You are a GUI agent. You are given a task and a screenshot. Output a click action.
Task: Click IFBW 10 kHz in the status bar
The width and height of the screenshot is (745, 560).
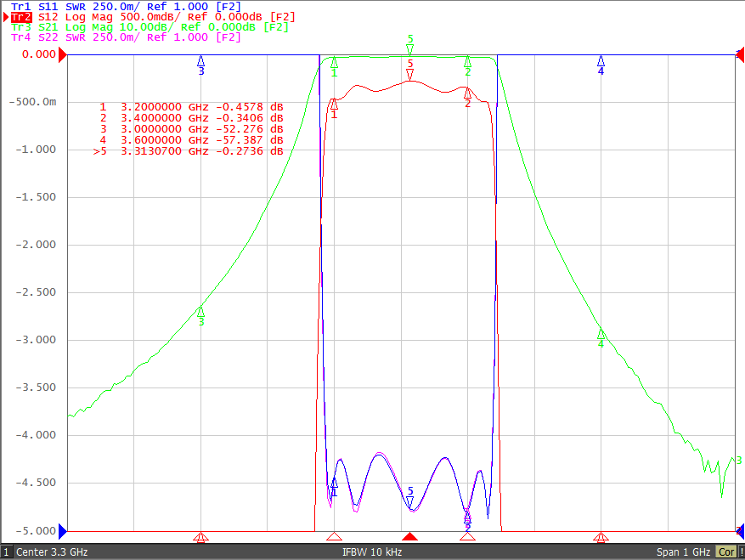372,552
